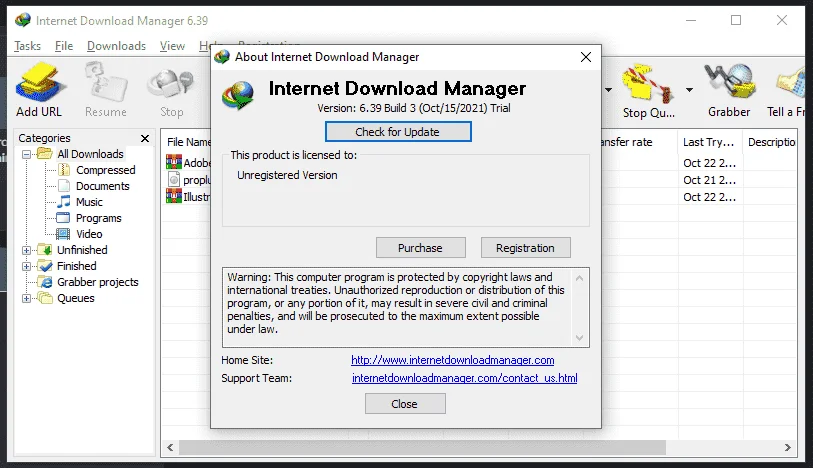The image size is (813, 468).
Task: Close the Categories panel
Action: [145, 138]
